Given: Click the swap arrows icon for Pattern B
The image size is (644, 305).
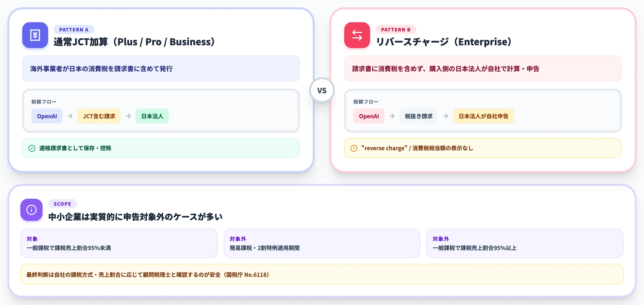Looking at the screenshot, I should tap(357, 35).
